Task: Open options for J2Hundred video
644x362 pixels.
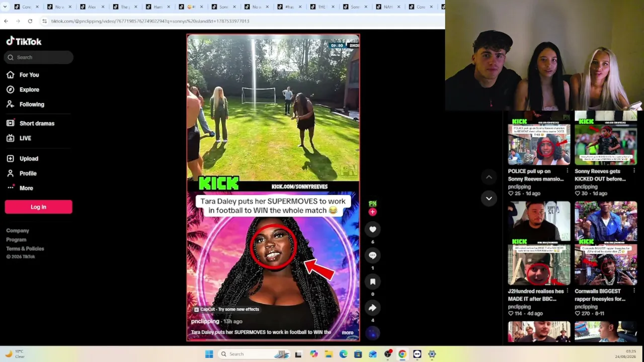Action: tap(567, 291)
